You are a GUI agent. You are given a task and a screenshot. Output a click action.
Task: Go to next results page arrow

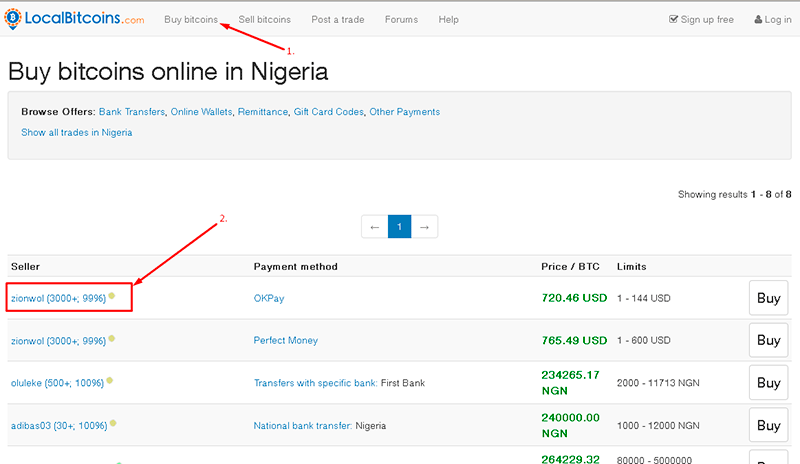click(424, 227)
